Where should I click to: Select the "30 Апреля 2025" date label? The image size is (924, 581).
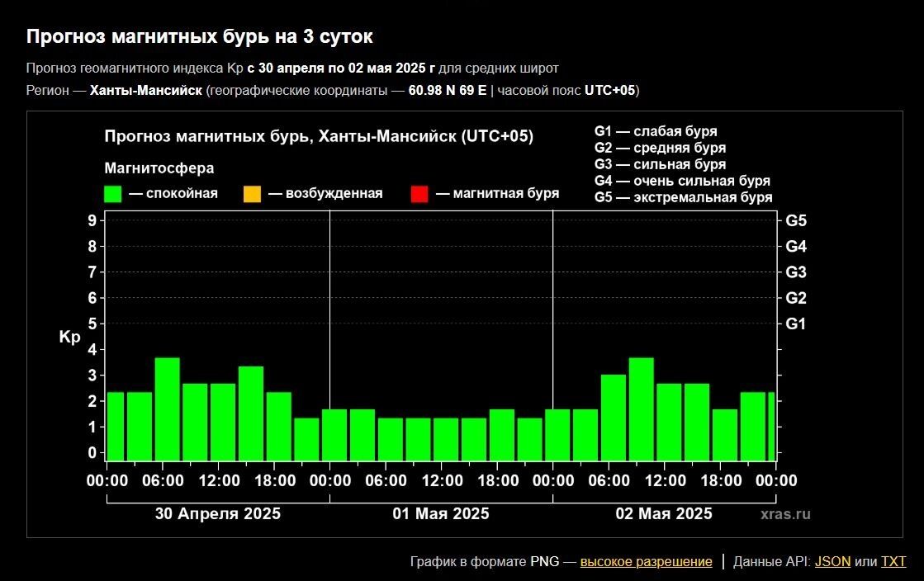[x=218, y=514]
